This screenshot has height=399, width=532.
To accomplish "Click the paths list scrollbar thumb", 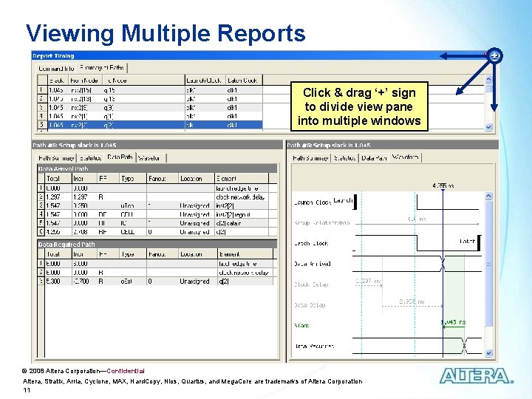I will (488, 88).
